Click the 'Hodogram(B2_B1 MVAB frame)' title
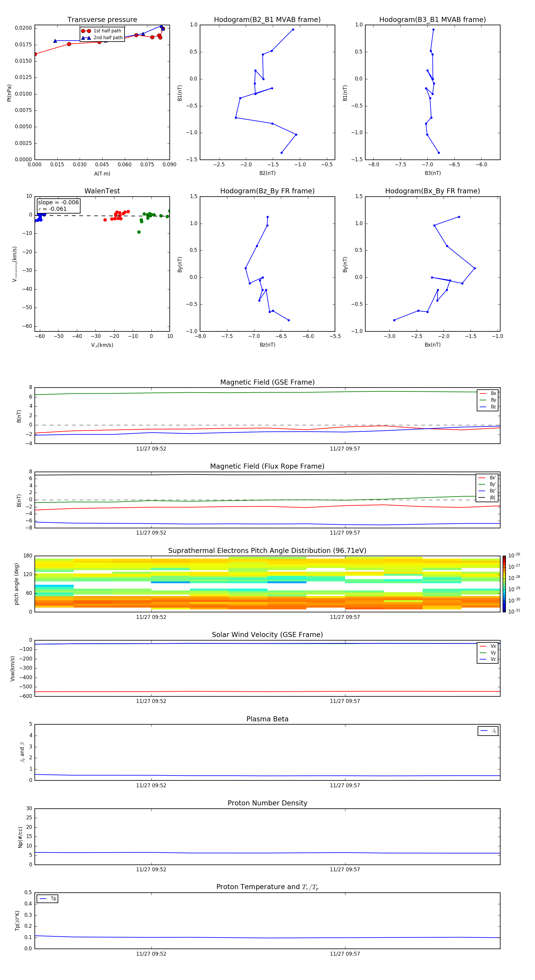Screen dimensions: 535x980 click(x=267, y=20)
